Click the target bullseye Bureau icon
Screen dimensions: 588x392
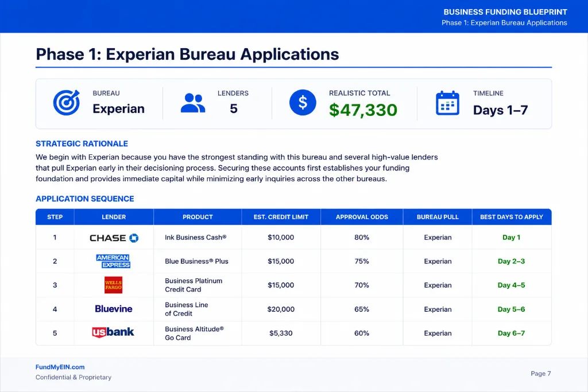[x=67, y=102]
